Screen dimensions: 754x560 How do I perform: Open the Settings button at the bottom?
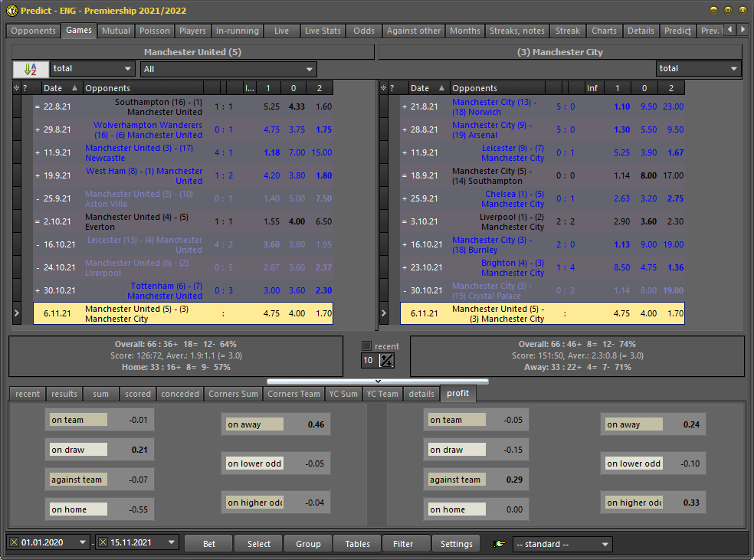pyautogui.click(x=456, y=542)
